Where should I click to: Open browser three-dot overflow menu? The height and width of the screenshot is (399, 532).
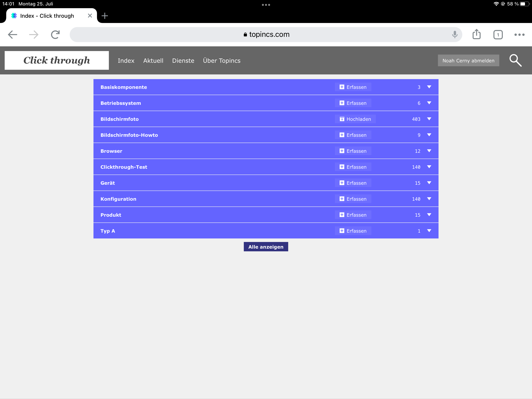click(519, 35)
